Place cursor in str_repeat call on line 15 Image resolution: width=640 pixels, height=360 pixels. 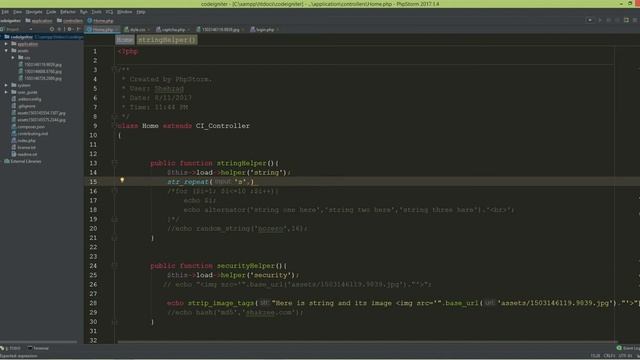(188, 182)
